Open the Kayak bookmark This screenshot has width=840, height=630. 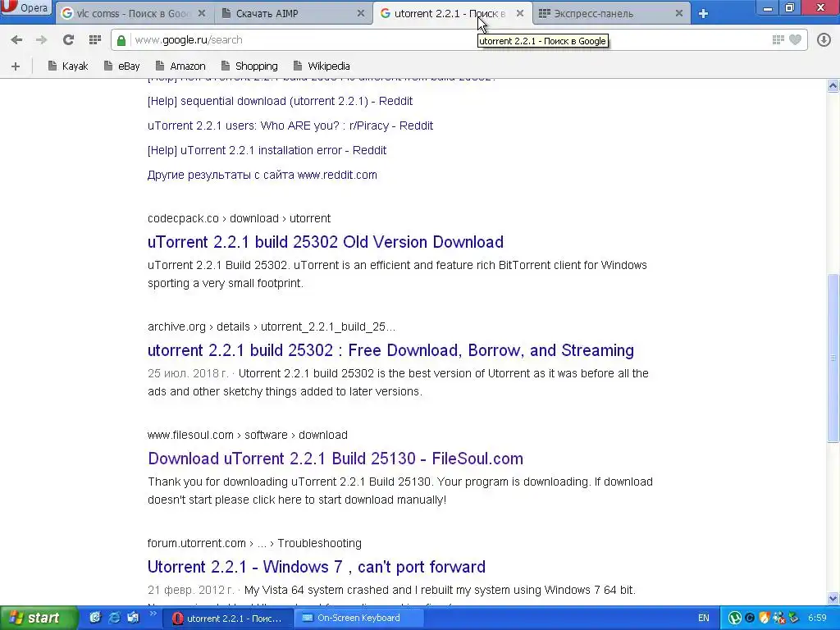pyautogui.click(x=67, y=66)
